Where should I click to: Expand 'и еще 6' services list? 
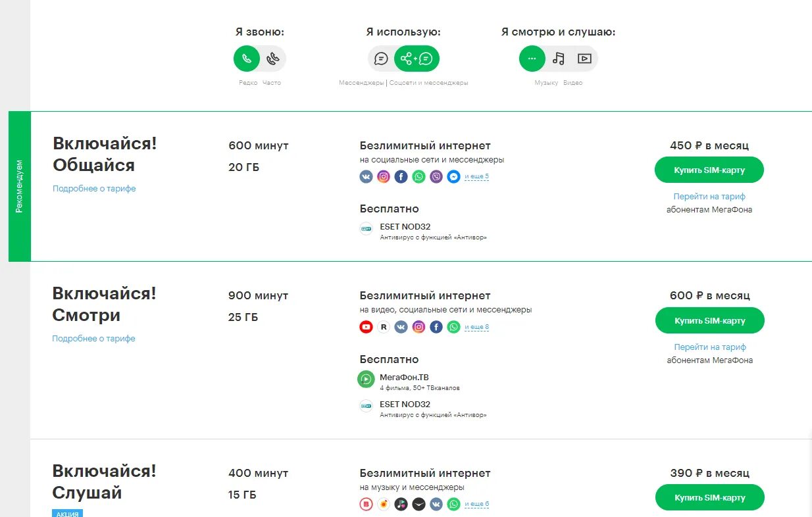click(476, 505)
